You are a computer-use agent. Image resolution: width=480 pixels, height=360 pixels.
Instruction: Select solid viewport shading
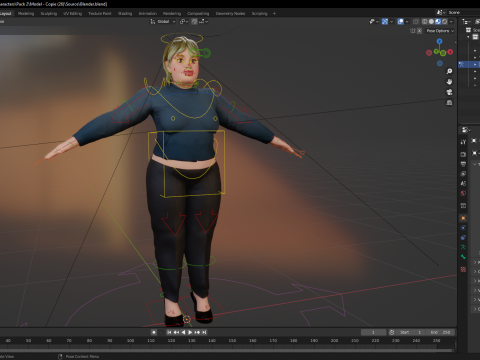(431, 21)
